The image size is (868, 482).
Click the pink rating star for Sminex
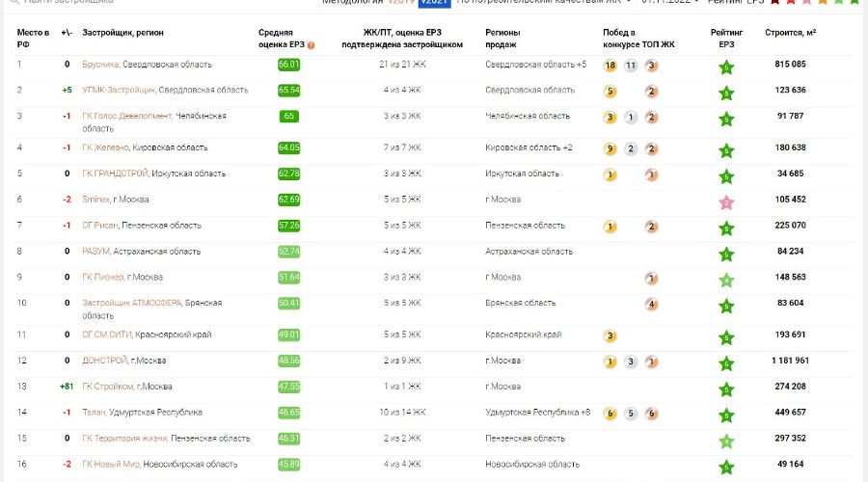pyautogui.click(x=727, y=202)
